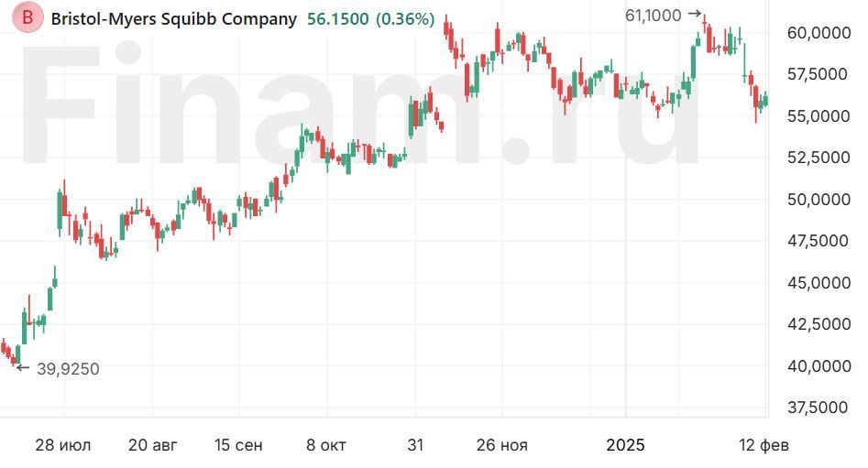The height and width of the screenshot is (468, 868).
Task: Select the 12 фев date label
Action: 763,445
